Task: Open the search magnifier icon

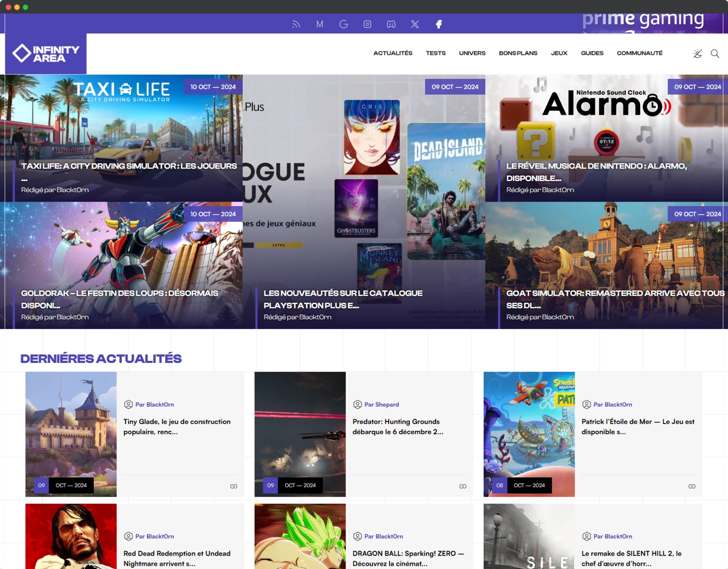Action: (715, 54)
